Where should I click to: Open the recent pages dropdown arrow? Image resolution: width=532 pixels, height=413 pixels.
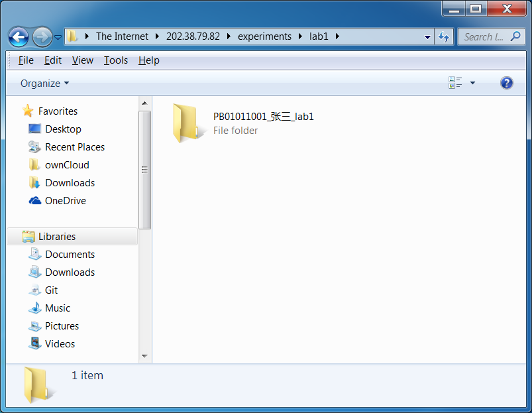pyautogui.click(x=58, y=37)
